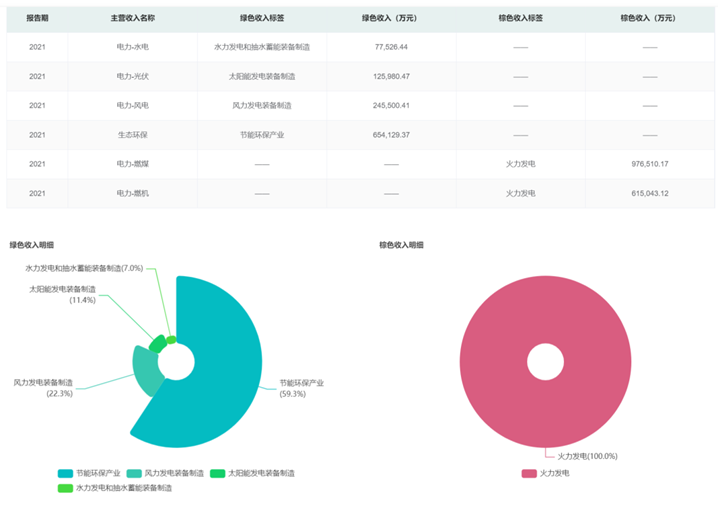Select the 电力-燃煤 cell
The height and width of the screenshot is (506, 718).
[132, 164]
